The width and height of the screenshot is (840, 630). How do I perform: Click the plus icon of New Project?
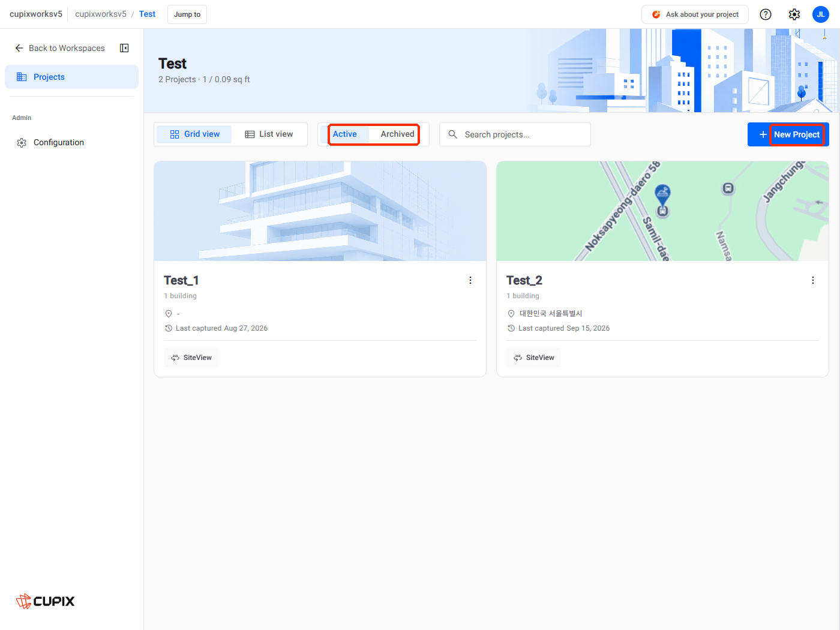pos(763,134)
